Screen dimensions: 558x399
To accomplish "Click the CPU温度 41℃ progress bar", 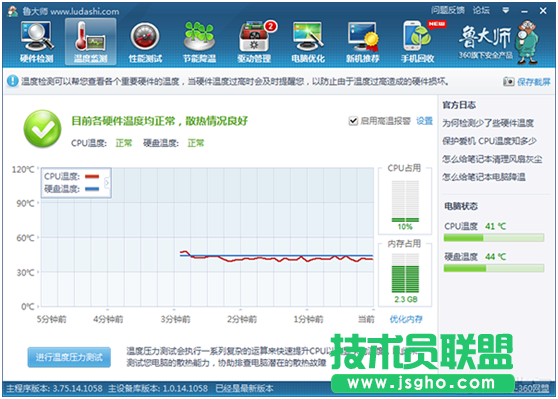I will (494, 237).
